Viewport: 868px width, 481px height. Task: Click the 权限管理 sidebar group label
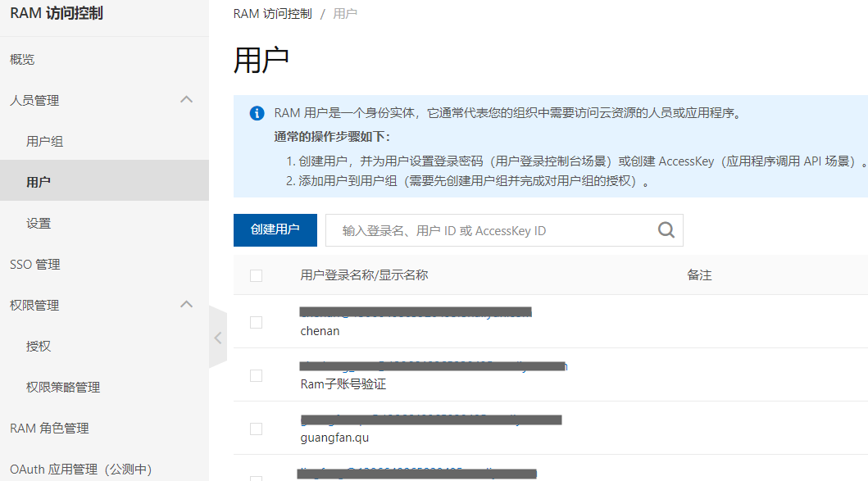34,306
